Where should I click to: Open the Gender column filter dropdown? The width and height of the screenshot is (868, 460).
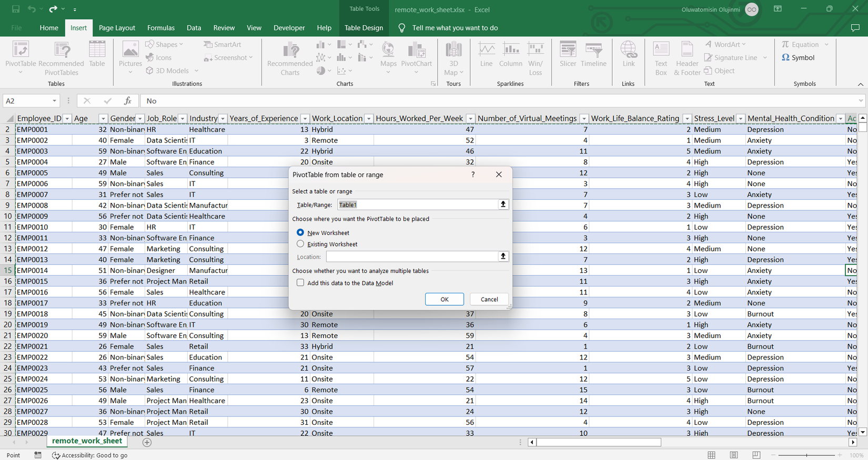140,119
